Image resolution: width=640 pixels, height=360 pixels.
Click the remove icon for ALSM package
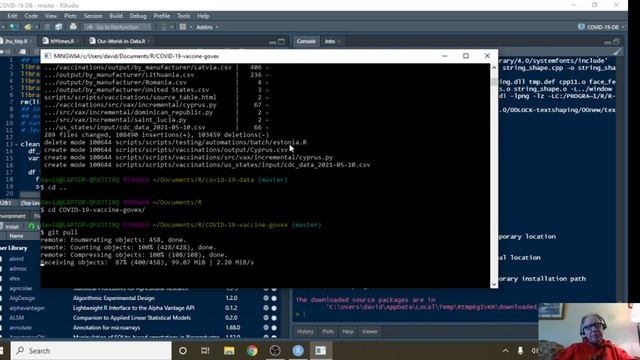coord(274,318)
